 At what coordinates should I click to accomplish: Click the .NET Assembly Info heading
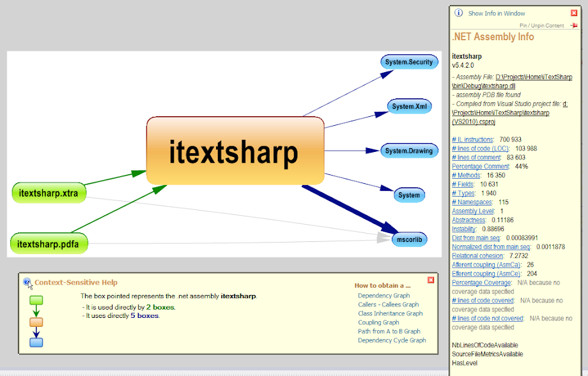(x=493, y=37)
